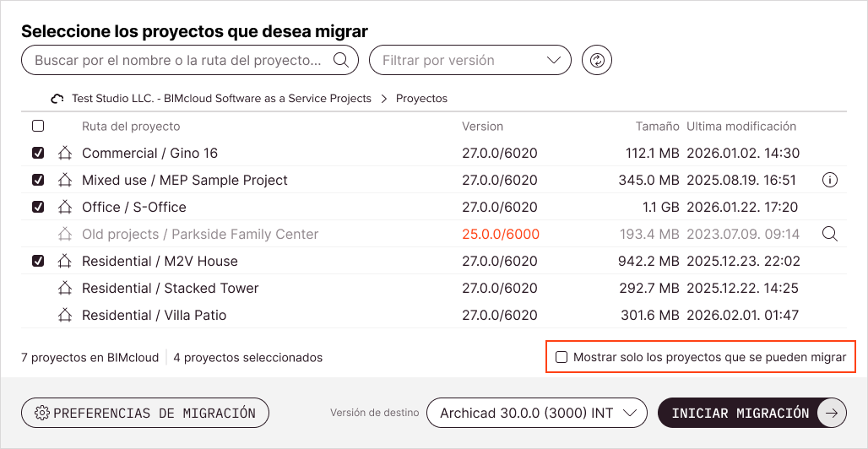This screenshot has height=449, width=868.
Task: Click the Versión de destino label
Action: click(374, 413)
